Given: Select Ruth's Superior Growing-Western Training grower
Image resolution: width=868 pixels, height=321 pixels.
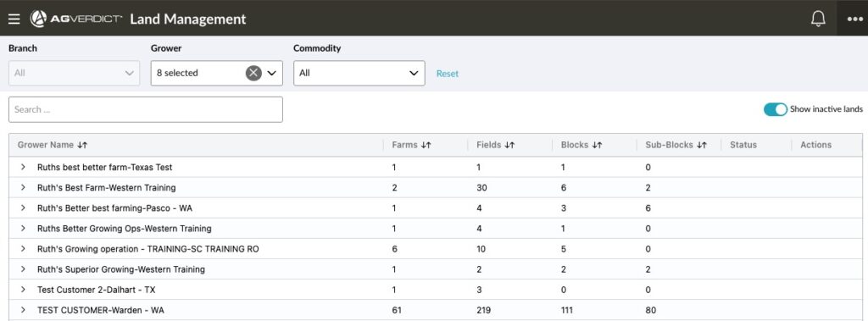Looking at the screenshot, I should click(121, 269).
